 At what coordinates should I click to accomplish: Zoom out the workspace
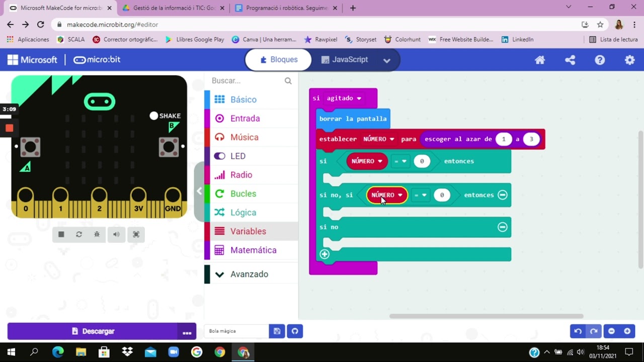(x=611, y=331)
